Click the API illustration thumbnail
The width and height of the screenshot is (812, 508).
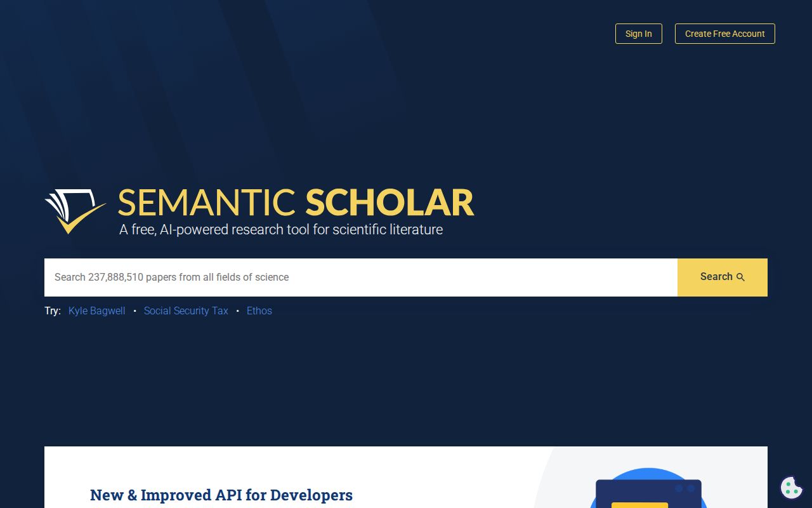648,488
